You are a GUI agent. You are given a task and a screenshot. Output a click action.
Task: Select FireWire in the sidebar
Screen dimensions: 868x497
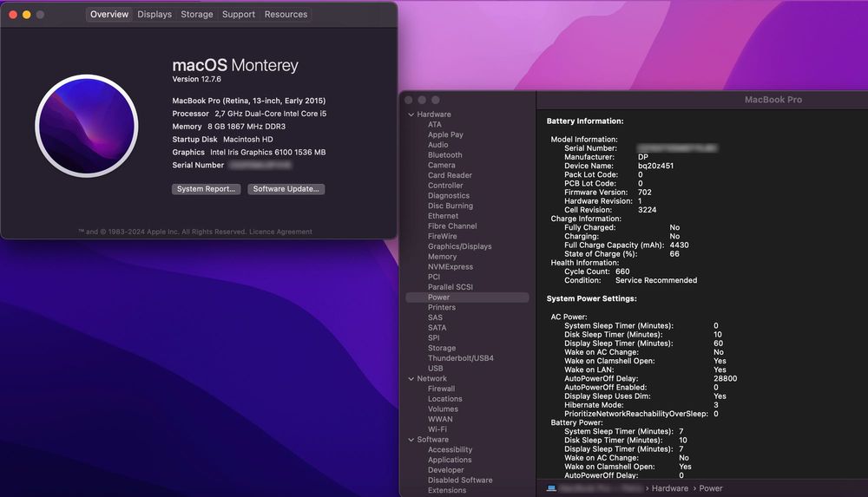[443, 236]
